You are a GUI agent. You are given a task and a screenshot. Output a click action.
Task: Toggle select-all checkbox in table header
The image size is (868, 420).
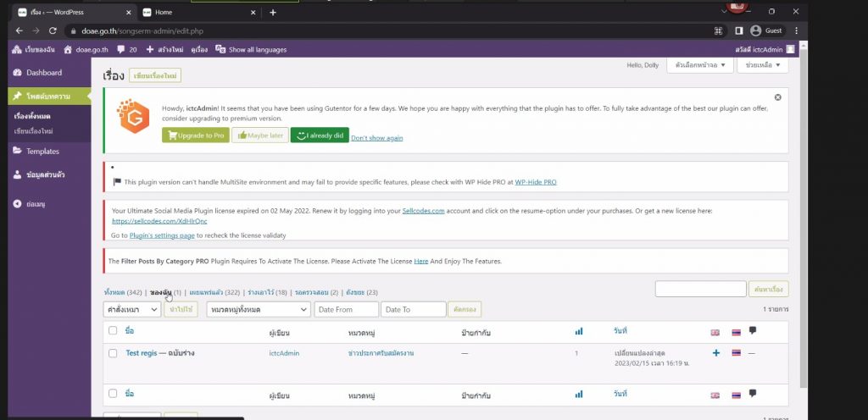click(x=113, y=331)
